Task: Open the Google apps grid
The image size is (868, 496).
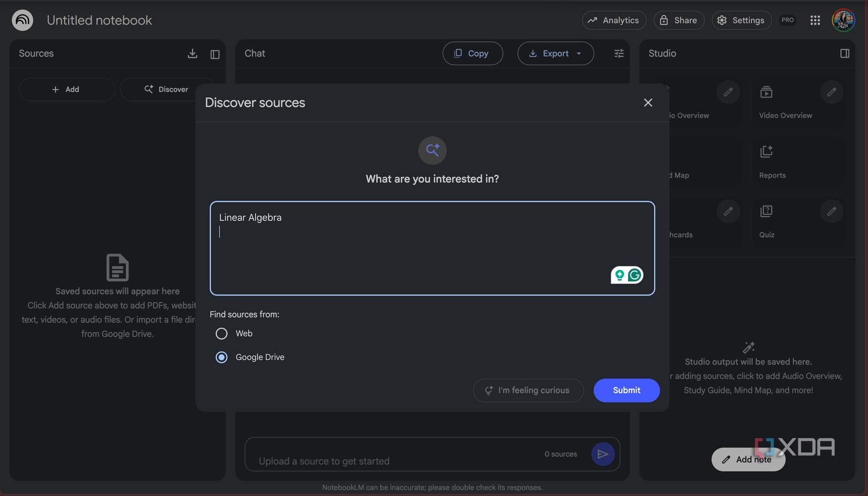Action: point(815,20)
